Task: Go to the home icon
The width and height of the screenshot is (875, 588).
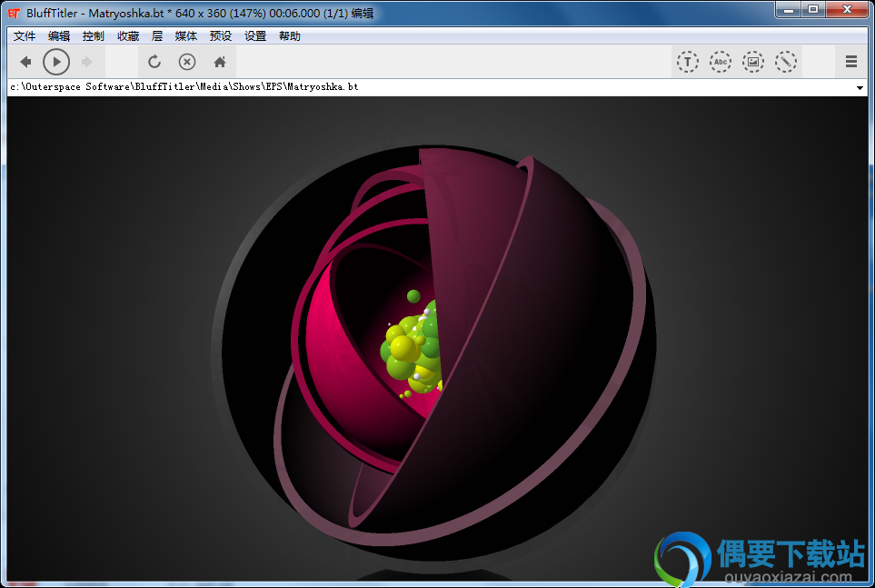Action: click(x=220, y=62)
